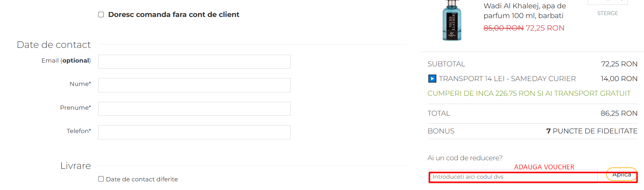
Task: Click into the Nume text field
Action: (x=194, y=85)
